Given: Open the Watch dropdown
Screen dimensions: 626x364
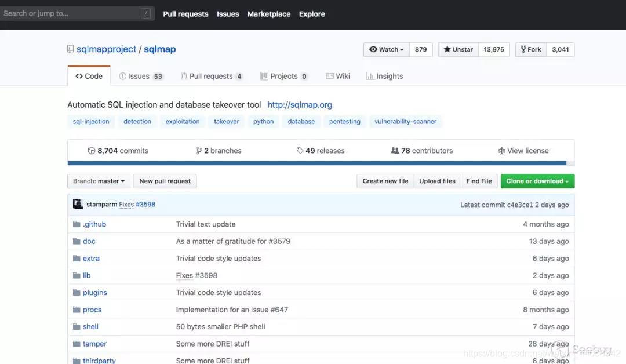Looking at the screenshot, I should tap(387, 49).
